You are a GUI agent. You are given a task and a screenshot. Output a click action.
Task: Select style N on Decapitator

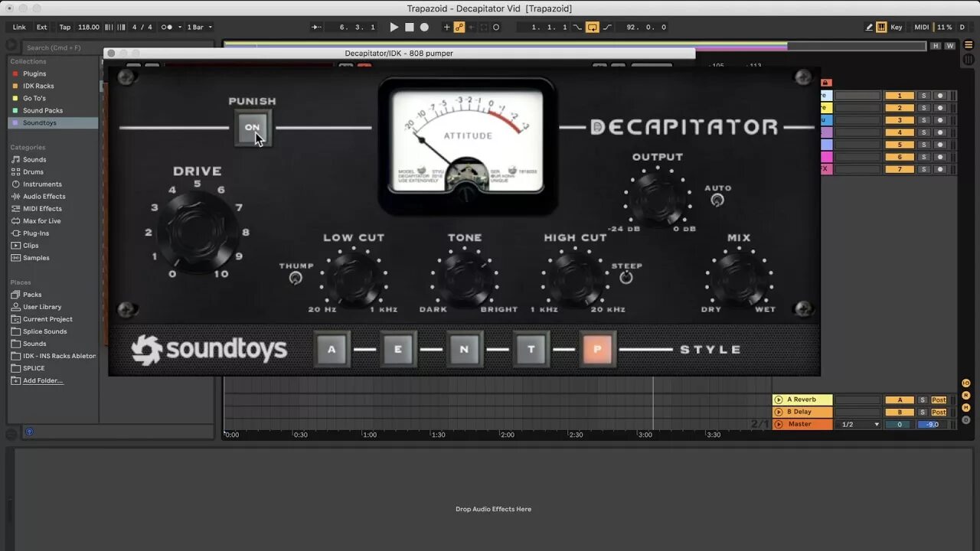464,350
